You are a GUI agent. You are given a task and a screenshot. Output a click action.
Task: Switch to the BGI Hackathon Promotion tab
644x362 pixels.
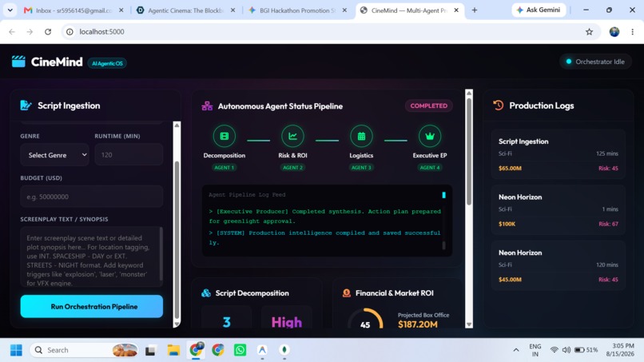point(298,10)
